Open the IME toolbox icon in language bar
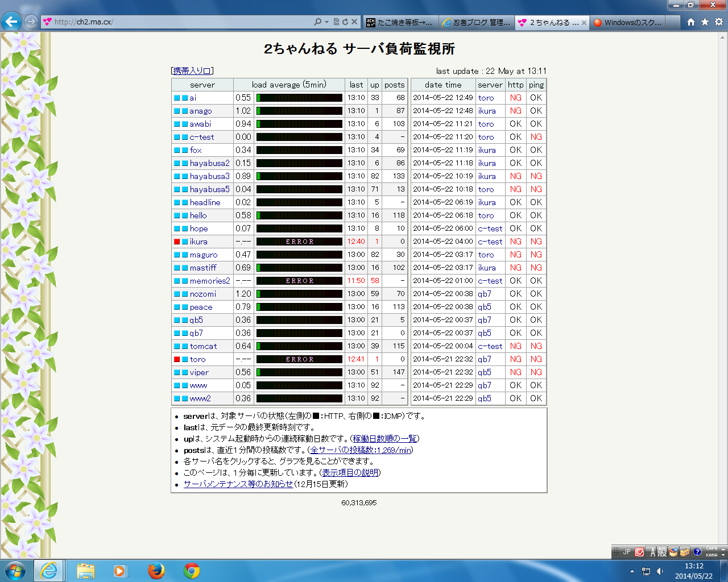The width and height of the screenshot is (728, 582). click(x=685, y=552)
